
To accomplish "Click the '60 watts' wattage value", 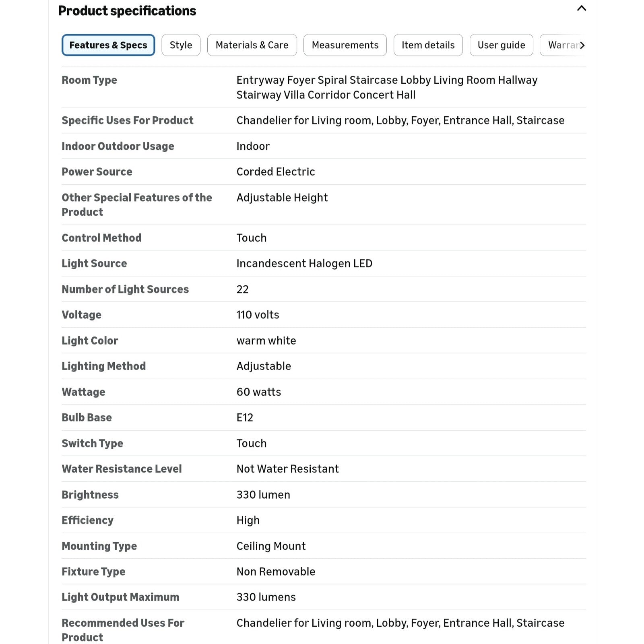I will click(x=259, y=392).
